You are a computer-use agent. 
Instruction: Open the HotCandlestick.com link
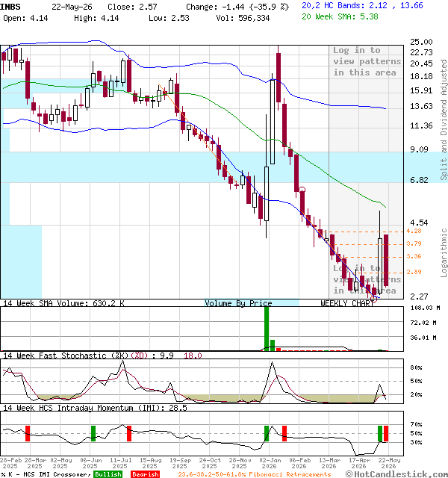coord(396,474)
